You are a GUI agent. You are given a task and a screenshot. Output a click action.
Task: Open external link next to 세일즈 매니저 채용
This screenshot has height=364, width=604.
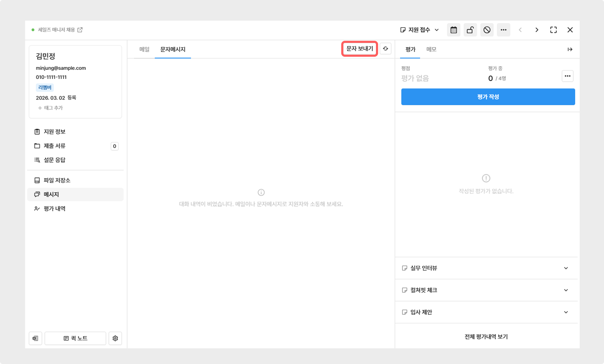pos(80,30)
